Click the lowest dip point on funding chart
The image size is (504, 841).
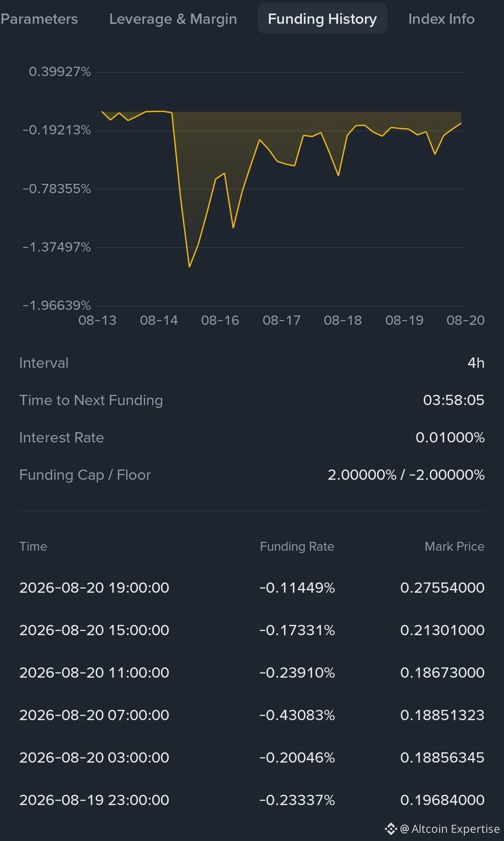point(189,266)
